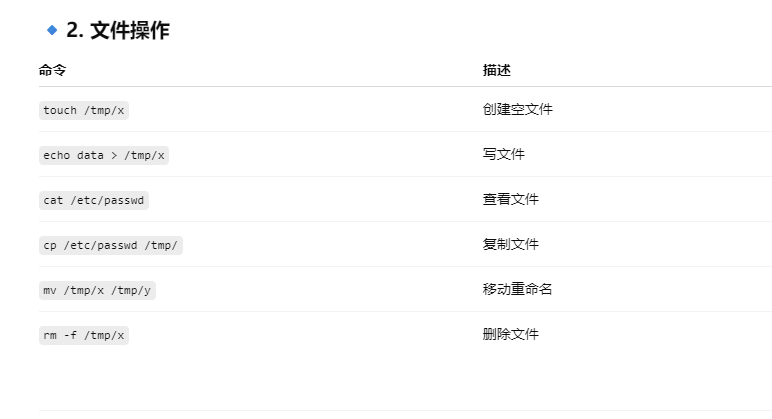Click the '创建空文件' description text
This screenshot has width=772, height=419.
[x=517, y=109]
